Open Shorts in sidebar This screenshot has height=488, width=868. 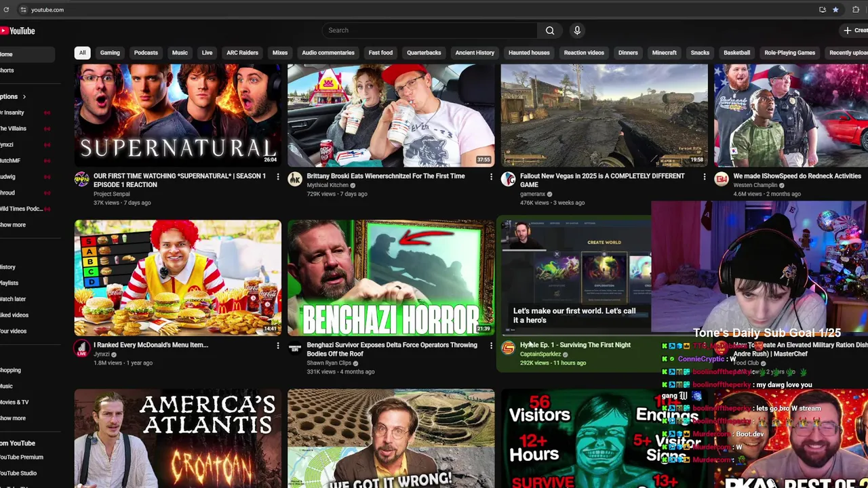click(7, 70)
